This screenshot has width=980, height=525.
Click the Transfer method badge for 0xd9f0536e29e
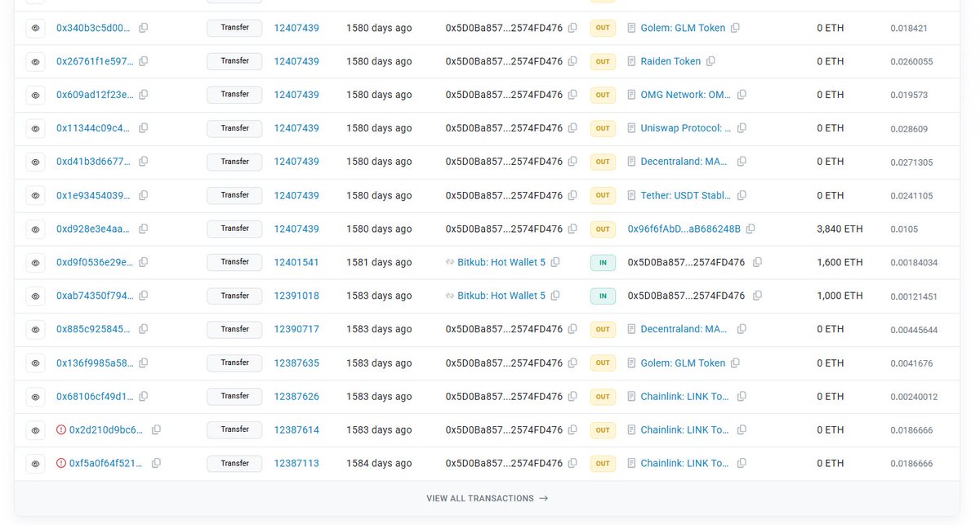[234, 262]
